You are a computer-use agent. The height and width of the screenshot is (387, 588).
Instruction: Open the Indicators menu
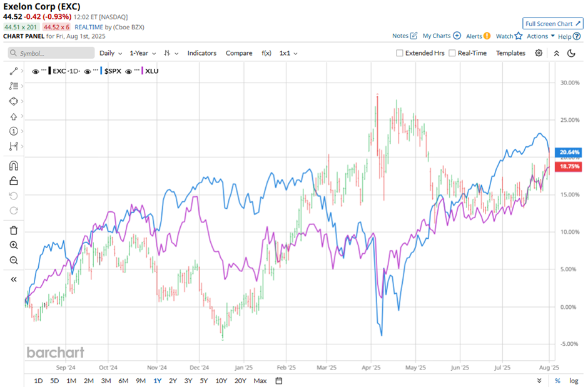[202, 53]
